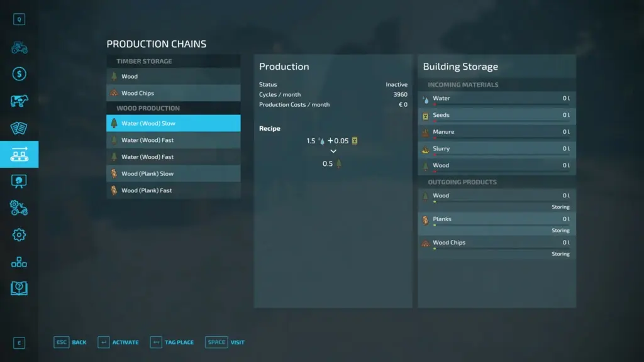
Task: Open the help book icon
Action: tap(19, 288)
